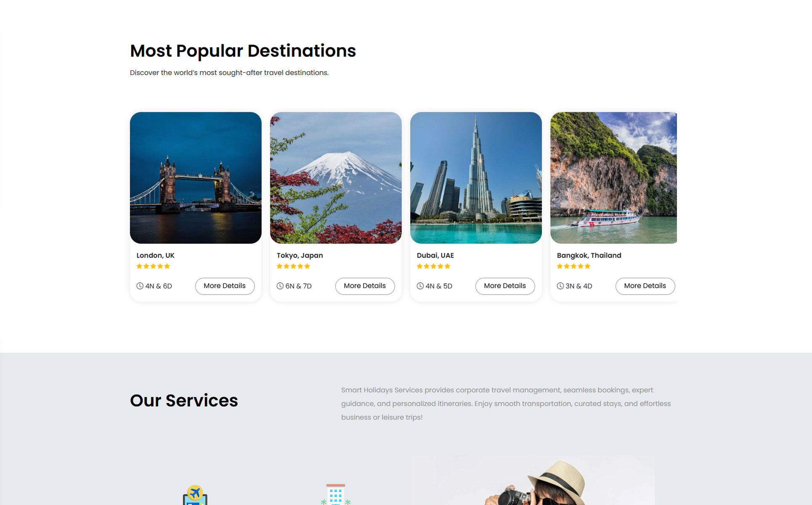812x505 pixels.
Task: Select the airplane ticket service icon
Action: click(195, 495)
